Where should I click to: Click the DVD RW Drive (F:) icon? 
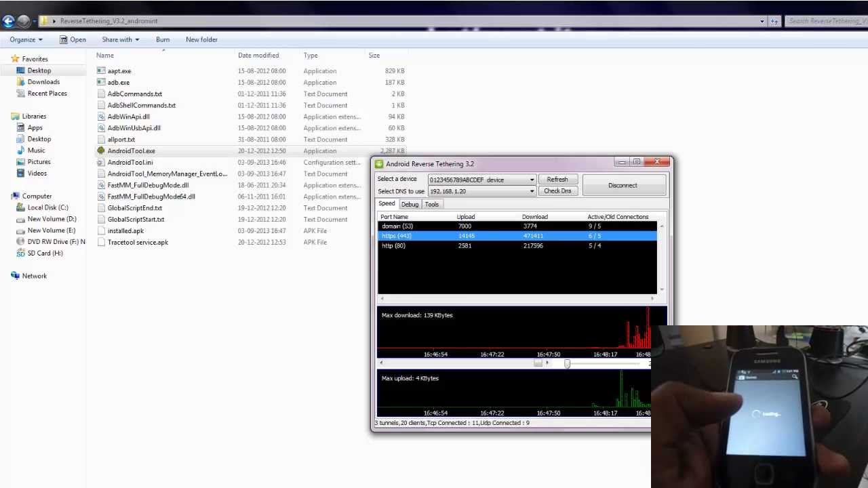pos(20,242)
